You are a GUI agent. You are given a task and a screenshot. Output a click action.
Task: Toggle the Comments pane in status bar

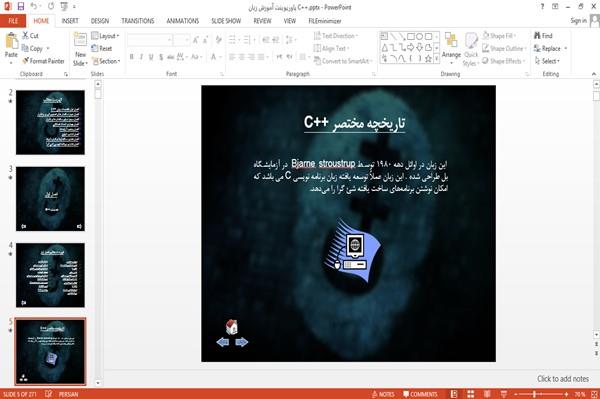click(x=420, y=394)
